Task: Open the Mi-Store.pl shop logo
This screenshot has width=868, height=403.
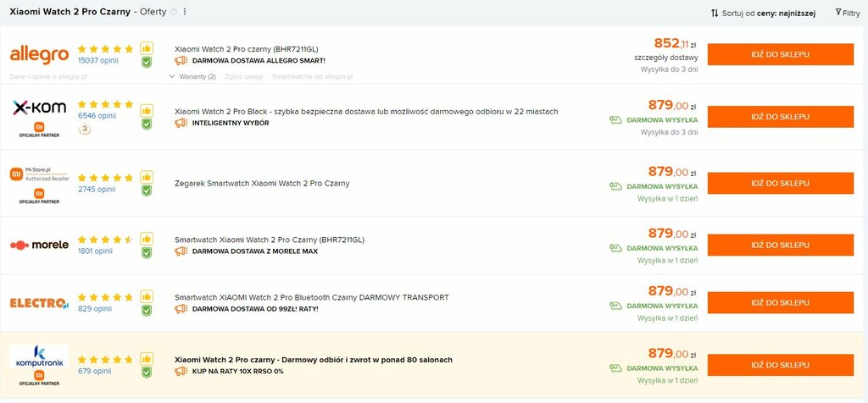Action: [39, 174]
